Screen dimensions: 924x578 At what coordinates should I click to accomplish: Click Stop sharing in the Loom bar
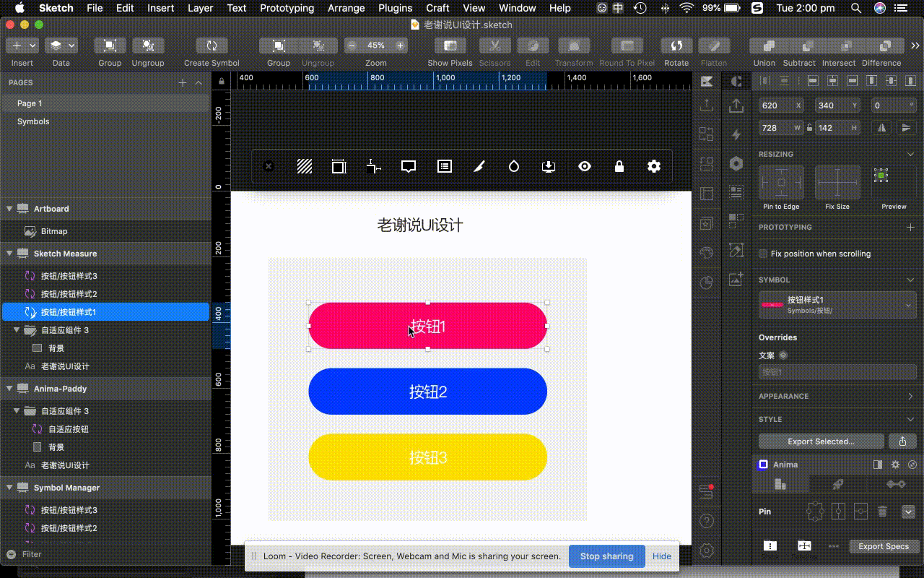point(606,556)
